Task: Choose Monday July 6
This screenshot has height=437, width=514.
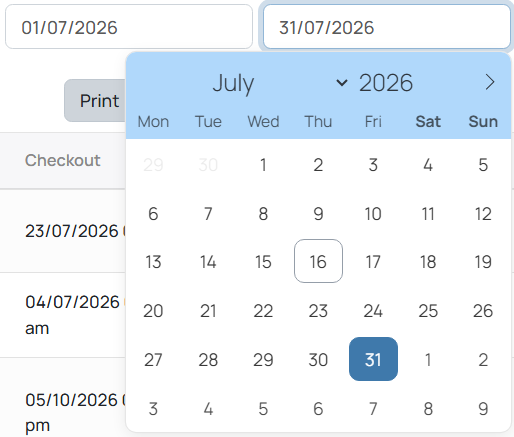Action: tap(153, 213)
